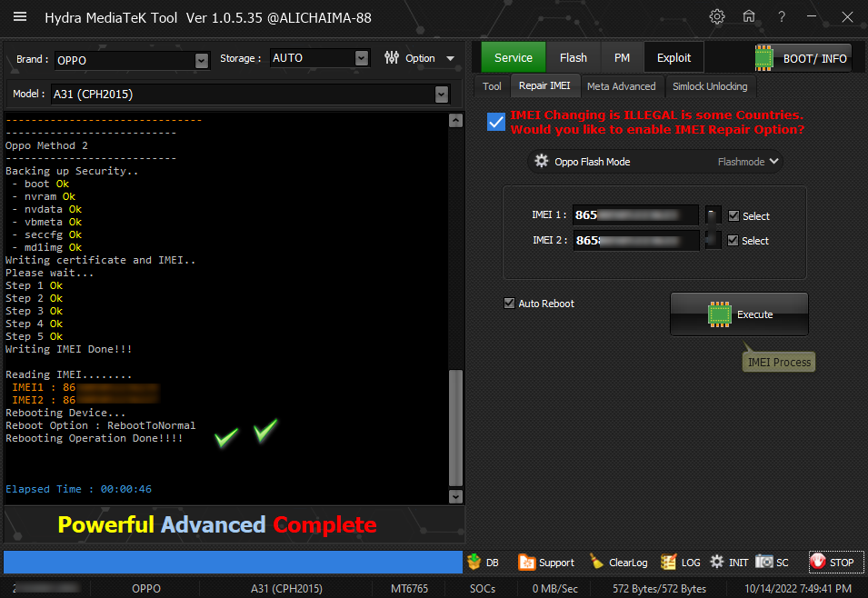Open the LOG notes icon
Image resolution: width=868 pixels, height=598 pixels.
(x=668, y=562)
